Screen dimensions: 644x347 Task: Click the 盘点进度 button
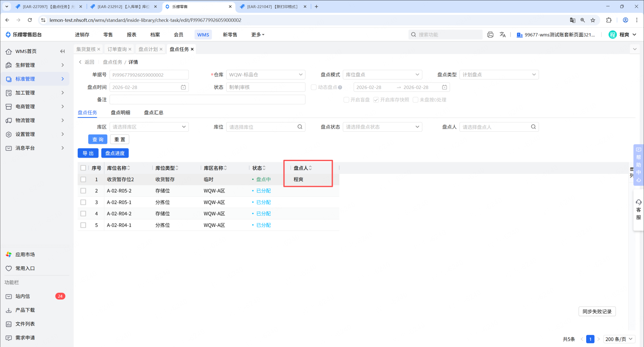tap(115, 153)
